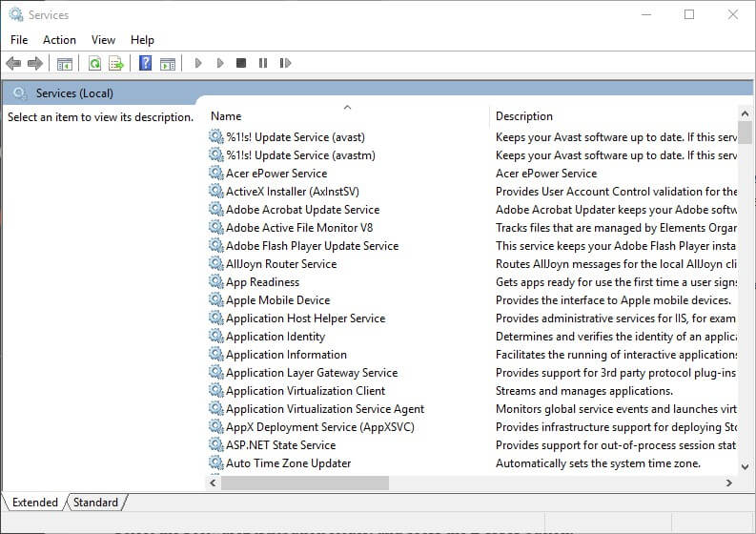Image resolution: width=756 pixels, height=534 pixels.
Task: Click the Acer ePower Service description cell
Action: [x=546, y=174]
